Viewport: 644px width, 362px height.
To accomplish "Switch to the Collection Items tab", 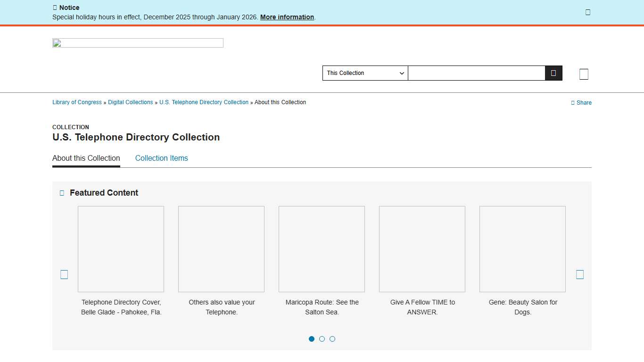I will pos(161,158).
